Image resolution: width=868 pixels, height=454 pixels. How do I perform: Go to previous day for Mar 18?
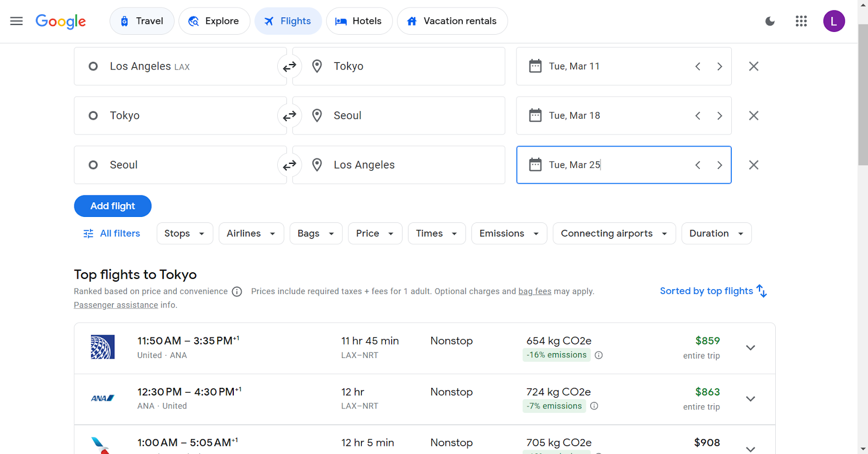(698, 116)
